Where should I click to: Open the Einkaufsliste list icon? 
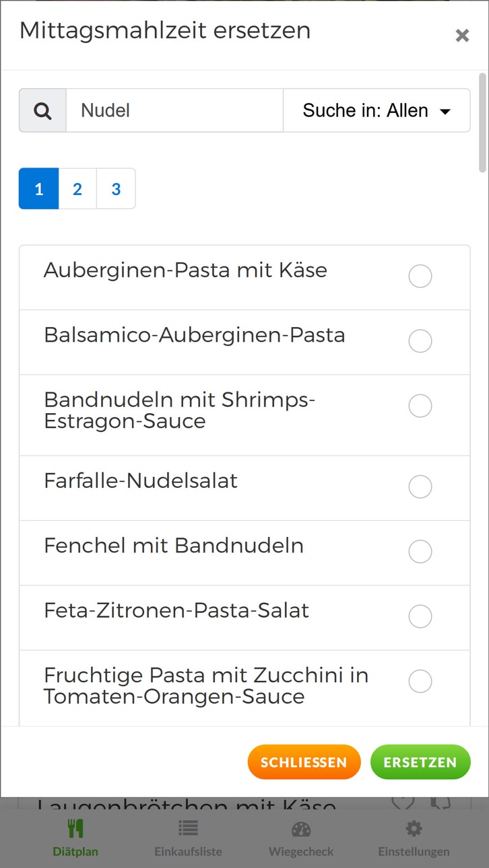188,828
